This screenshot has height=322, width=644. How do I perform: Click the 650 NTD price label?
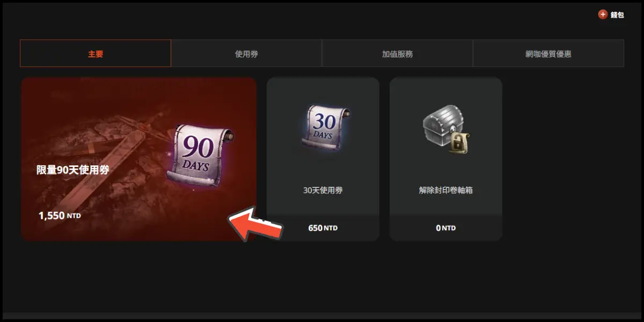click(323, 228)
